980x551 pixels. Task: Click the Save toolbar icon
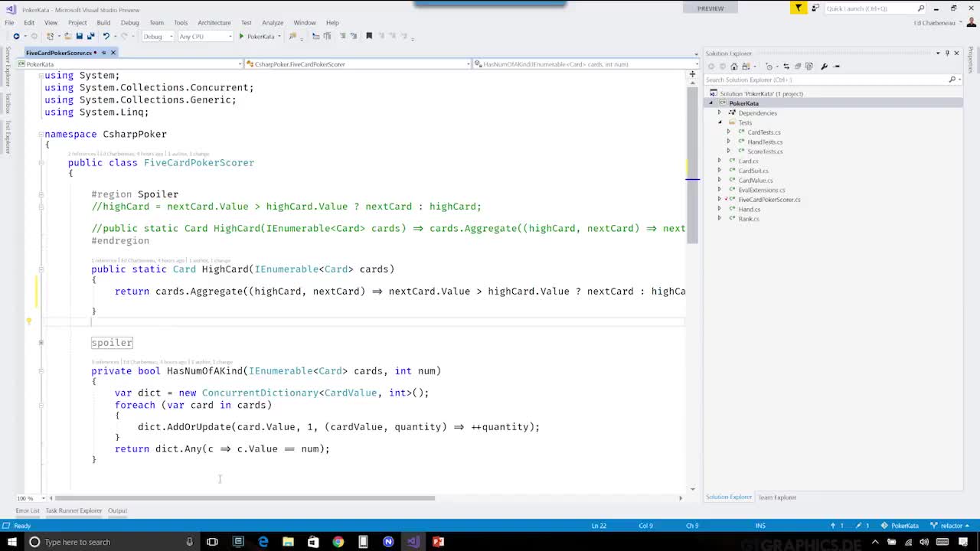point(80,36)
